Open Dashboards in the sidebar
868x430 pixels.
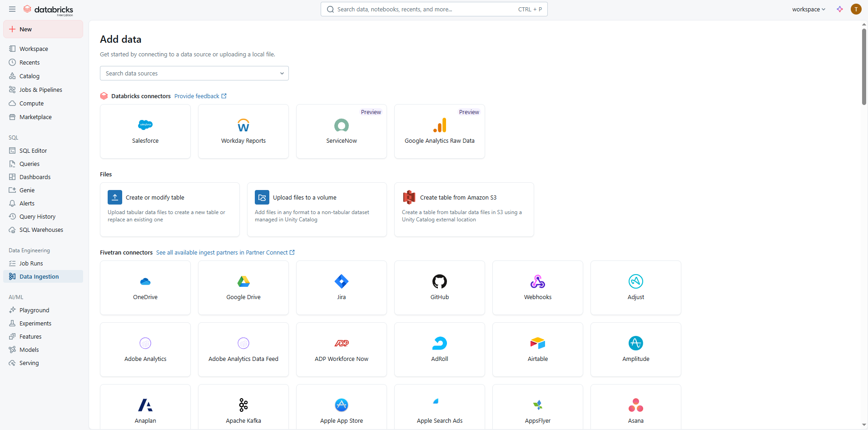point(43,177)
